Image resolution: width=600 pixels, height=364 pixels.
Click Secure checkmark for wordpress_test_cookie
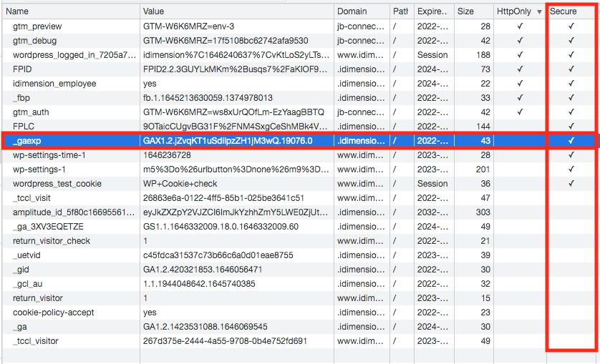[571, 184]
